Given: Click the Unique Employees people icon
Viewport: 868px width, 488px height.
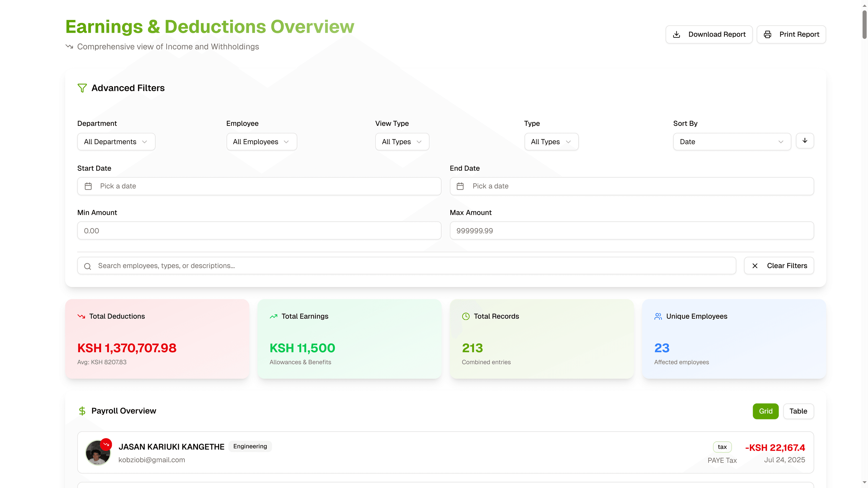Looking at the screenshot, I should tap(658, 316).
